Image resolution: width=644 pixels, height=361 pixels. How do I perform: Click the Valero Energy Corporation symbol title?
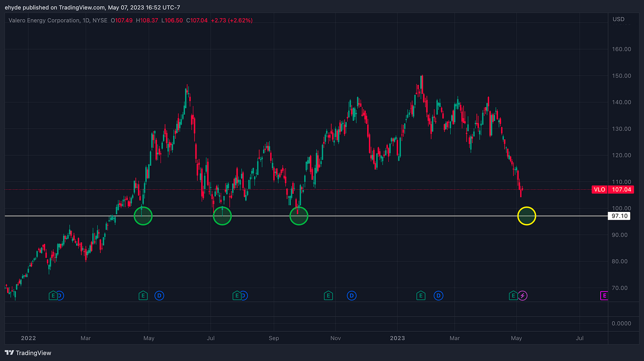pos(45,20)
